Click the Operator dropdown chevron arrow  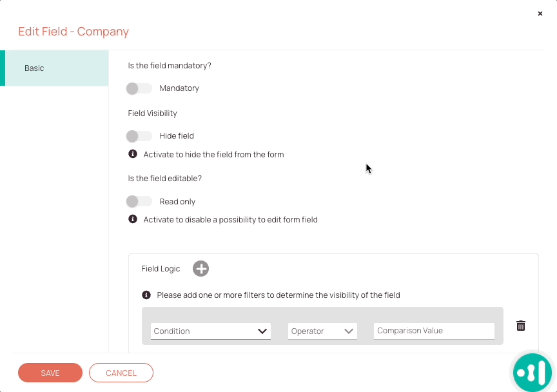pyautogui.click(x=349, y=331)
